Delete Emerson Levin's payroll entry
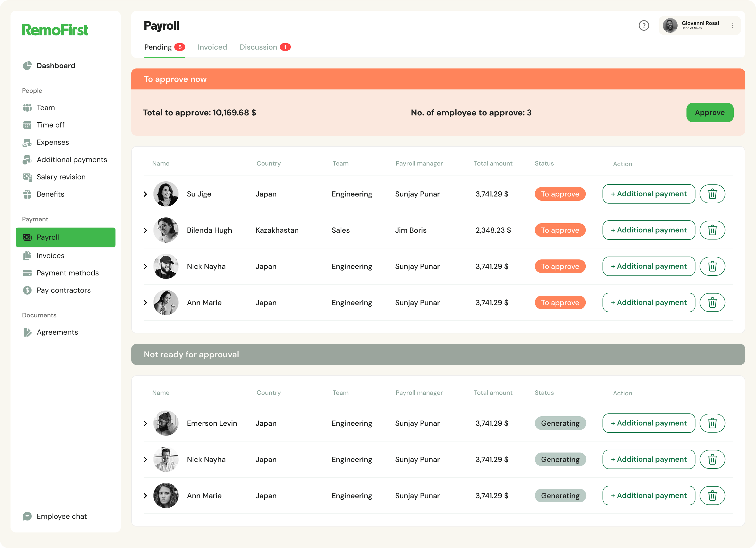756x548 pixels. (x=712, y=423)
